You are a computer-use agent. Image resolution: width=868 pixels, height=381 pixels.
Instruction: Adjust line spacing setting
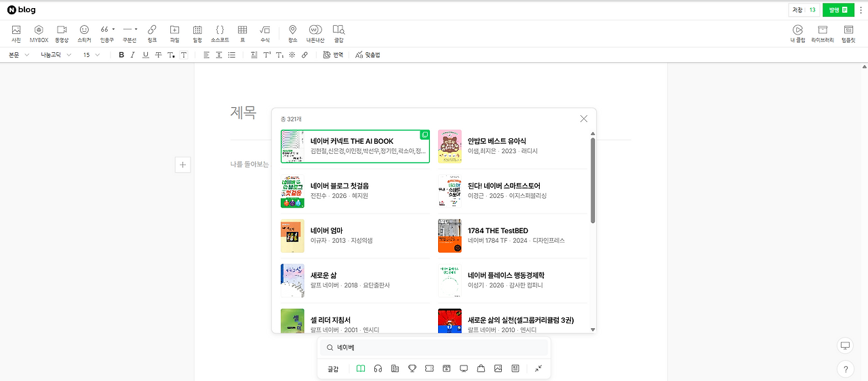[219, 55]
